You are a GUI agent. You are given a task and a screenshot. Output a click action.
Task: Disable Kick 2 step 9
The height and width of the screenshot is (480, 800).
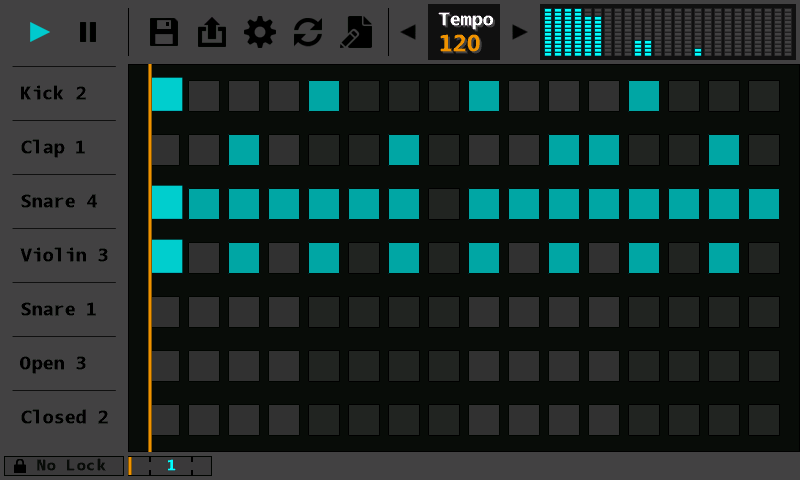(484, 96)
